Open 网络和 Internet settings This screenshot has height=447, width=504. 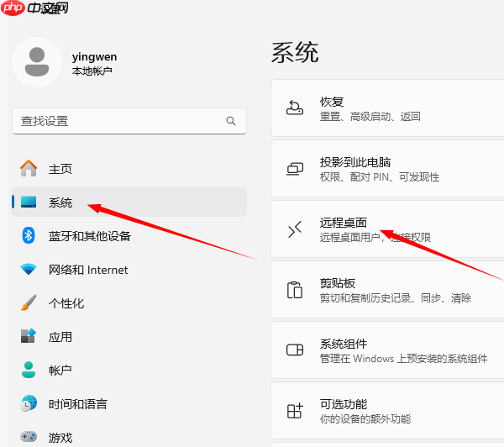click(129, 270)
